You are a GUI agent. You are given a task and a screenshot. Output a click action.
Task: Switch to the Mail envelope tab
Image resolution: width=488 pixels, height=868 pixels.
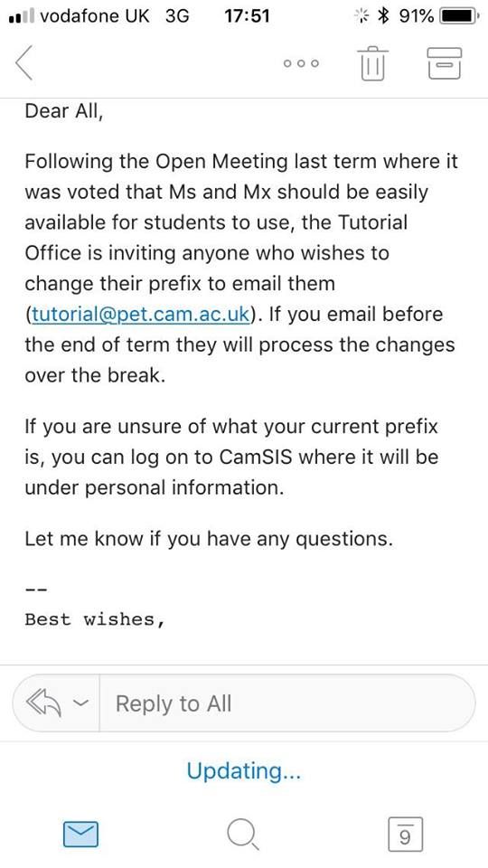click(80, 835)
